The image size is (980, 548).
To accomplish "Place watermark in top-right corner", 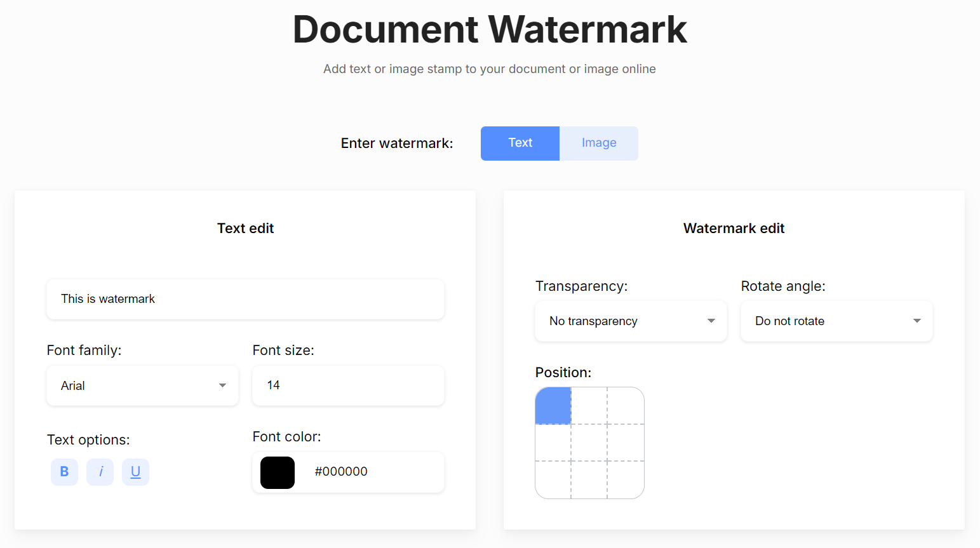I will tap(626, 406).
